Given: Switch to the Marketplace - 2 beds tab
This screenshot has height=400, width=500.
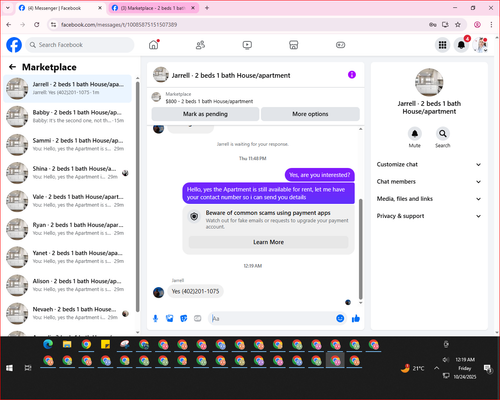Looking at the screenshot, I should tap(153, 8).
